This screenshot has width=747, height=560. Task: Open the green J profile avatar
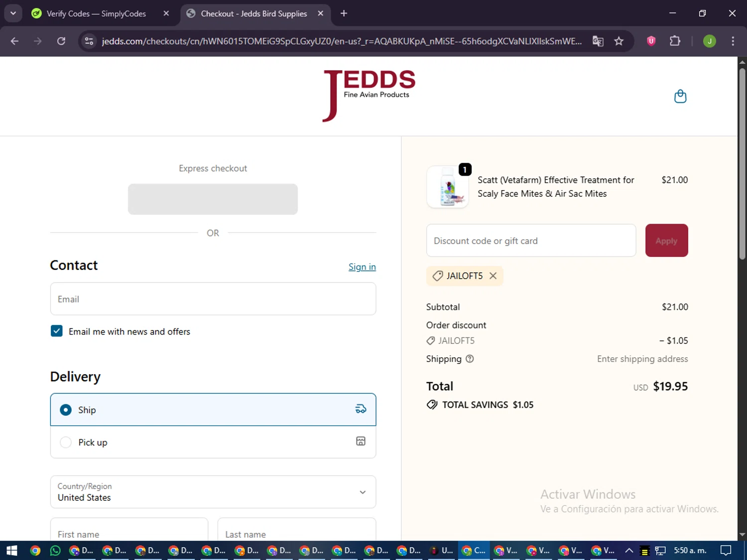coord(710,41)
